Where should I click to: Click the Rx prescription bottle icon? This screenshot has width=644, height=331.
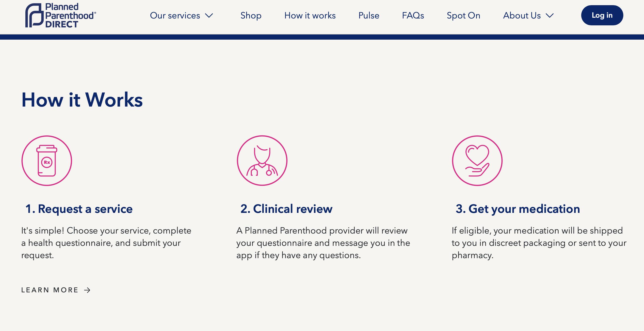(47, 161)
